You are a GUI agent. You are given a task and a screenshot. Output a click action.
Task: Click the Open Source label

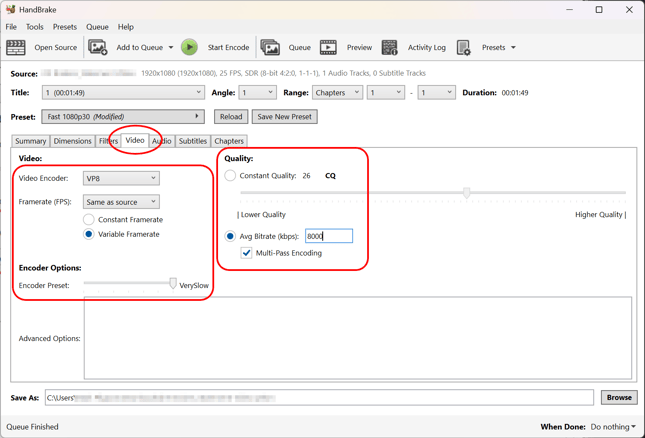[x=56, y=47]
